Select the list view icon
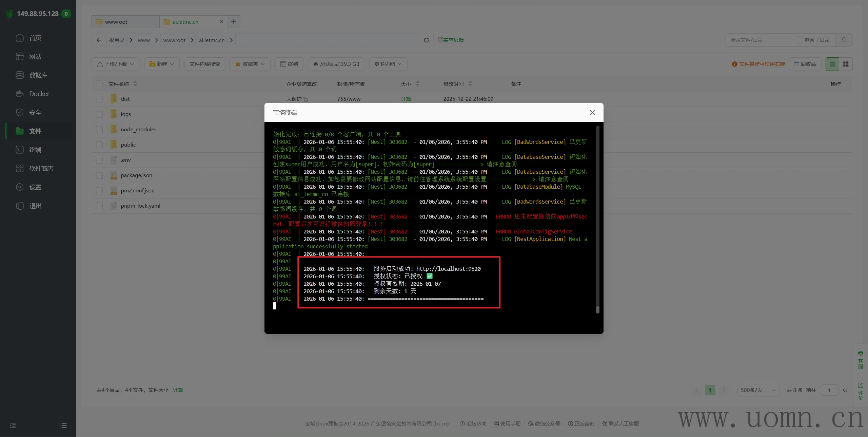The width and height of the screenshot is (868, 437). pos(832,64)
